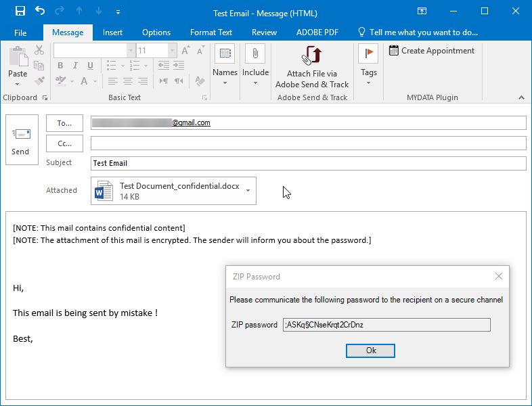
Task: Open the Customize Quick Access Toolbar dropdown
Action: point(118,12)
